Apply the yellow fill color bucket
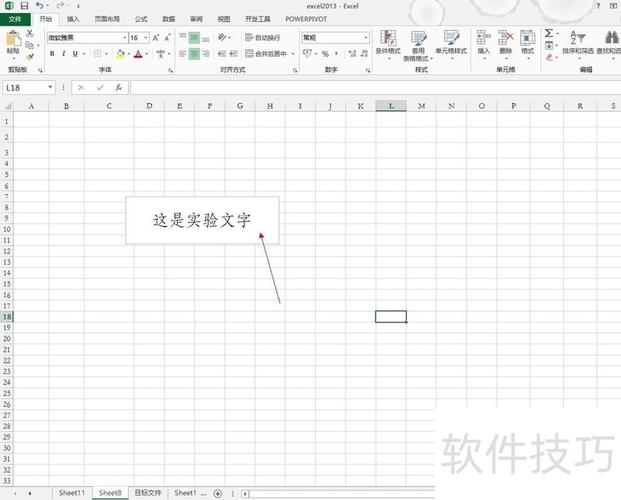The height and width of the screenshot is (500, 621). [120, 53]
